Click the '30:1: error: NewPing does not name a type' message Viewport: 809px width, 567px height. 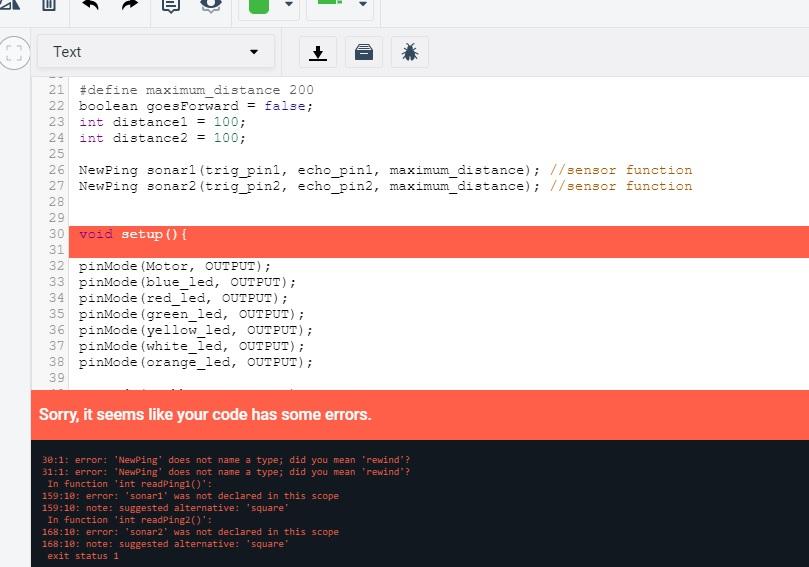click(x=225, y=460)
